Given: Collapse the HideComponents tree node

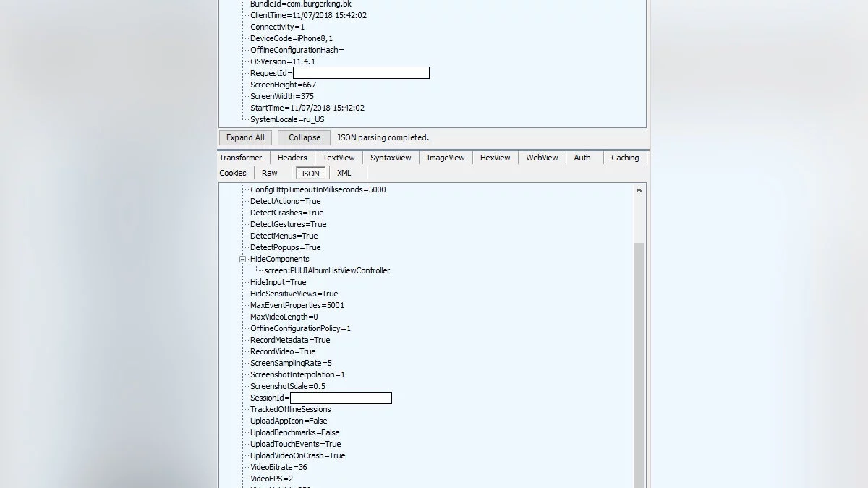Looking at the screenshot, I should (x=243, y=259).
